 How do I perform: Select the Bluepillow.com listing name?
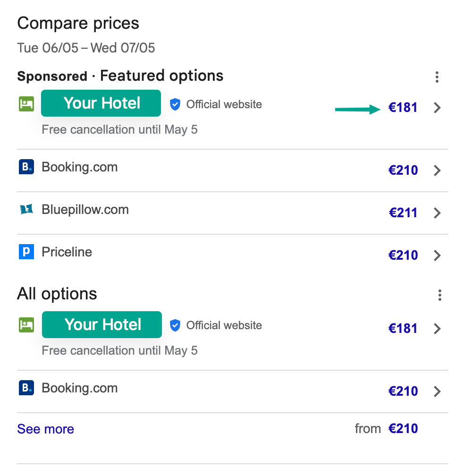pos(85,209)
